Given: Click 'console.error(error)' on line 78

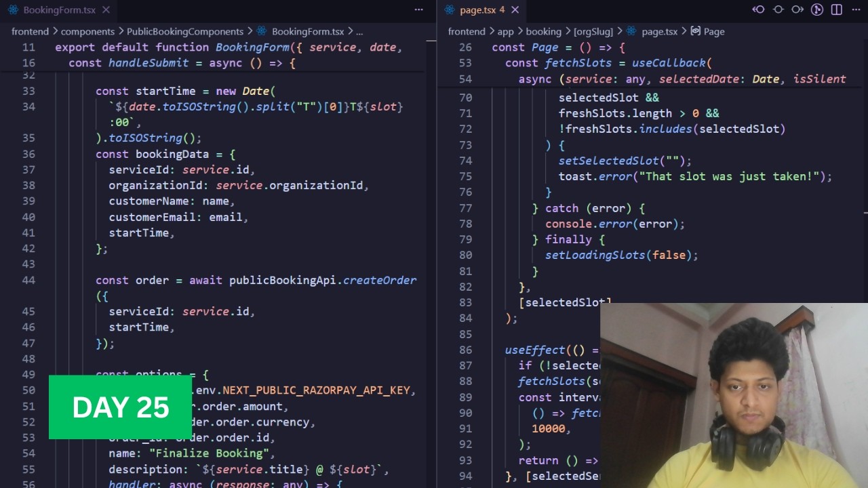Looking at the screenshot, I should [x=612, y=224].
